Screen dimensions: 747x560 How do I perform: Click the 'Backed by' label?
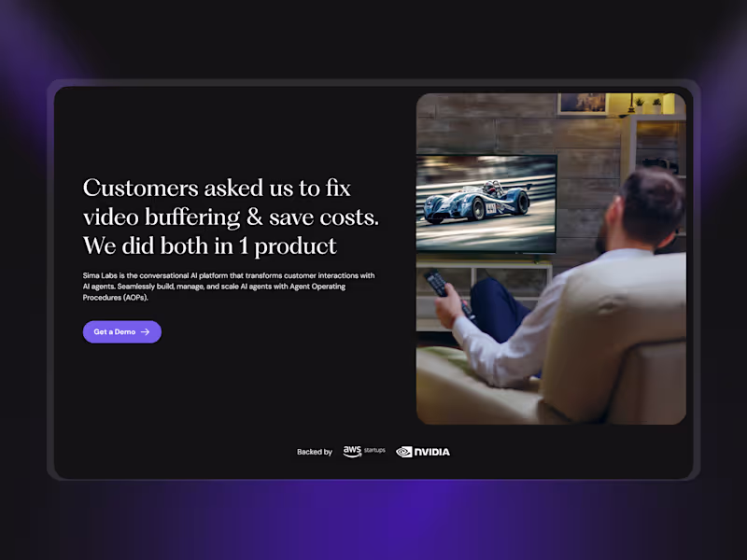pyautogui.click(x=315, y=452)
